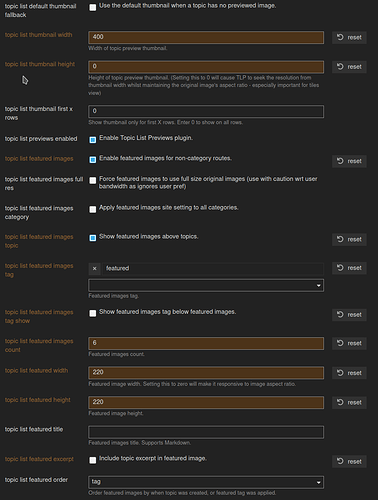The height and width of the screenshot is (500, 378).
Task: Click 'topic list previews enabled' label
Action: point(41,139)
